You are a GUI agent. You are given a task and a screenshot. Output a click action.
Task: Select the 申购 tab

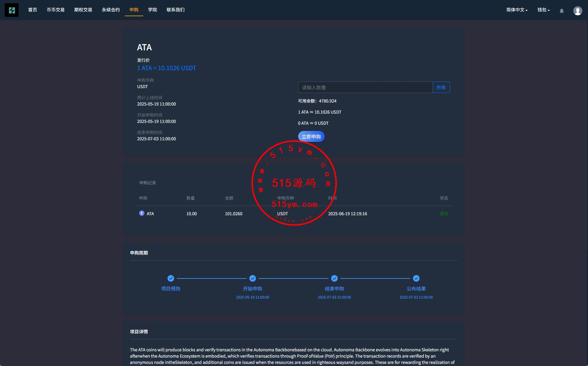[x=134, y=10]
